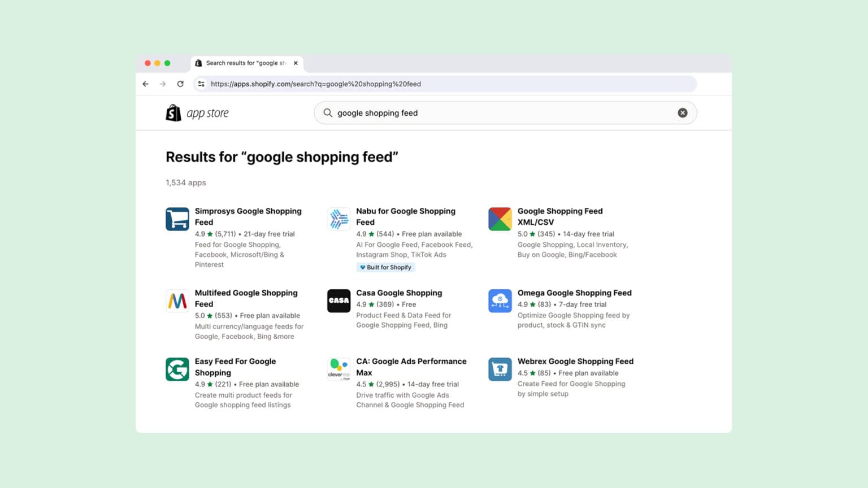Click the Simprosys Google Shopping Feed app icon
Image resolution: width=868 pixels, height=488 pixels.
177,219
